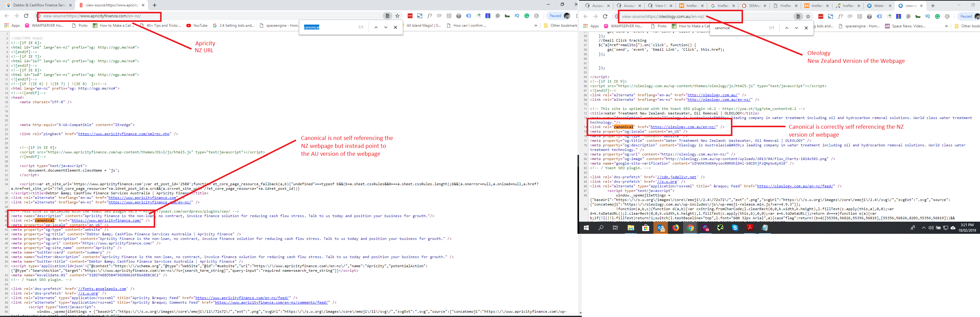Open File Explorer from taskbar

631,228
